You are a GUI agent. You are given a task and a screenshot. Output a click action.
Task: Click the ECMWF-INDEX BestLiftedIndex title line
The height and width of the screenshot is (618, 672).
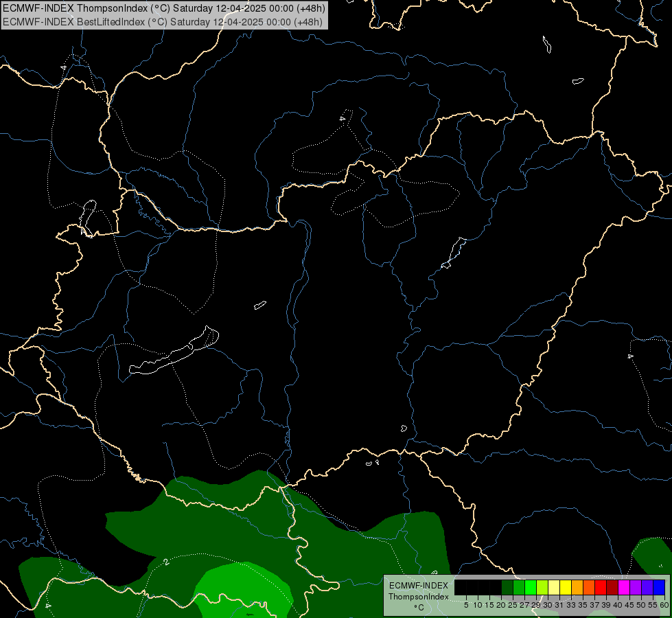[x=163, y=22]
